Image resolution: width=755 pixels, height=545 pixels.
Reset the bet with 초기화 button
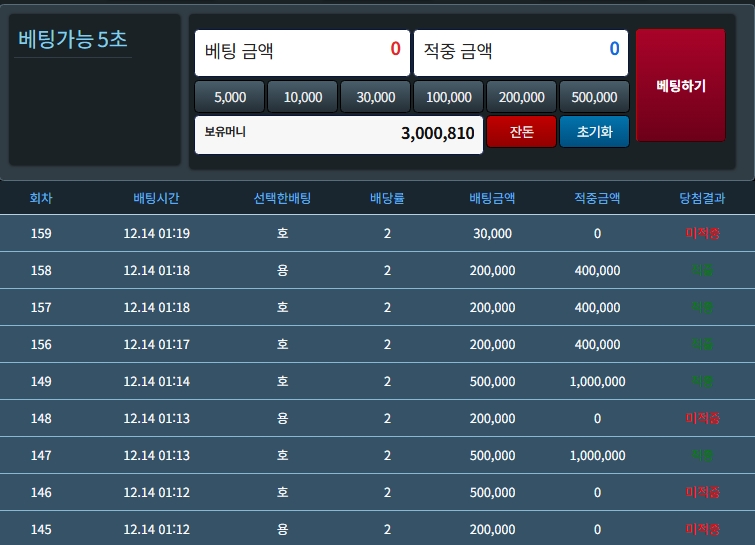tap(594, 132)
